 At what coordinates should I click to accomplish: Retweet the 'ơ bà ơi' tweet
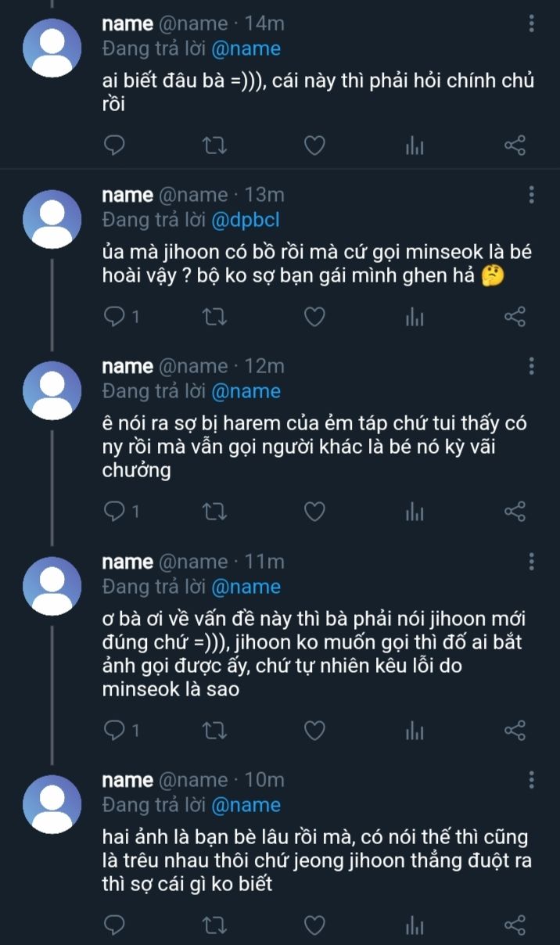[213, 730]
